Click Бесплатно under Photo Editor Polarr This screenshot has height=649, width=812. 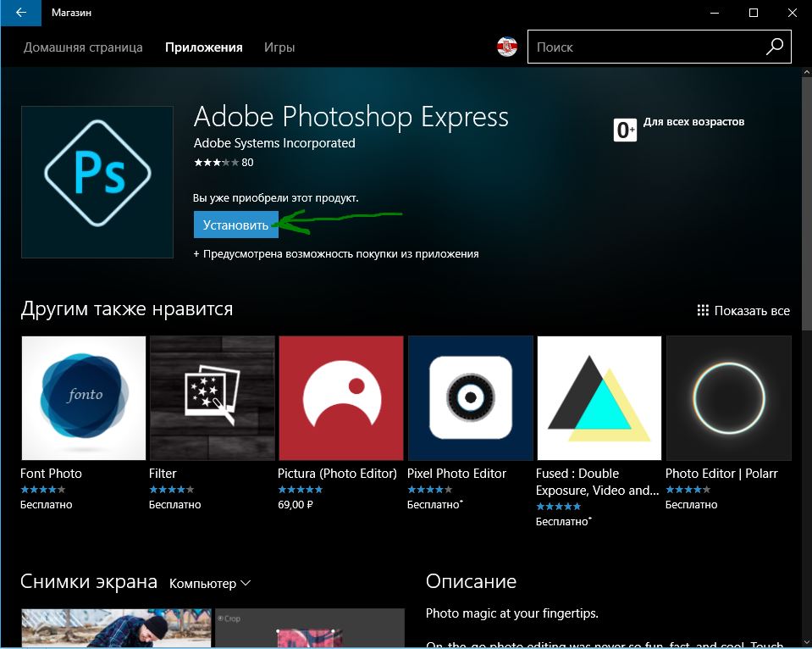tap(691, 504)
